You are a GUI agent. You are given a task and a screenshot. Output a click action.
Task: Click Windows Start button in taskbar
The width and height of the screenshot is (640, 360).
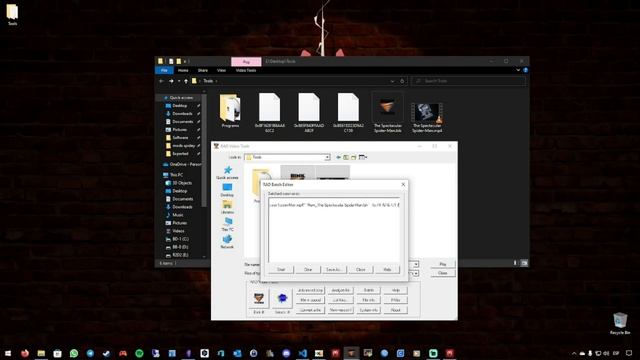(8, 353)
